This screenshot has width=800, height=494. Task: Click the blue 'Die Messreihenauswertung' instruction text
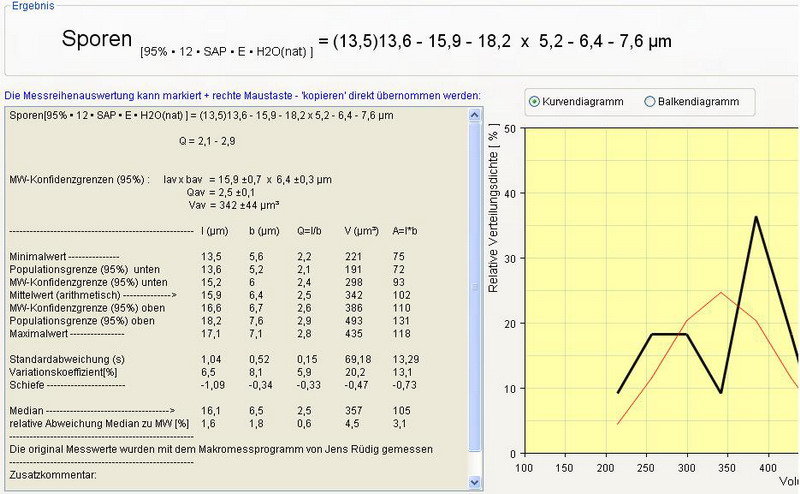[242, 96]
